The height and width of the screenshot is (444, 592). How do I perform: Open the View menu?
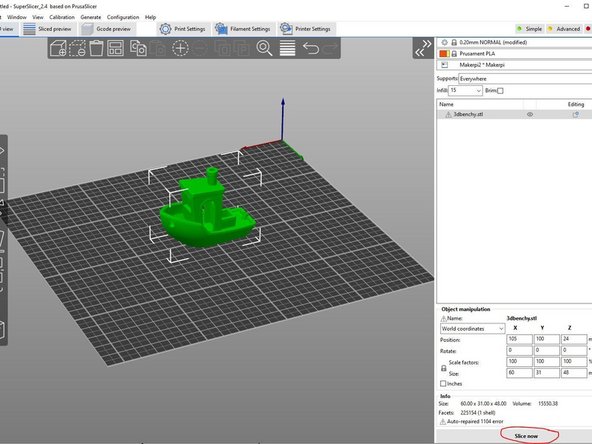[x=38, y=17]
